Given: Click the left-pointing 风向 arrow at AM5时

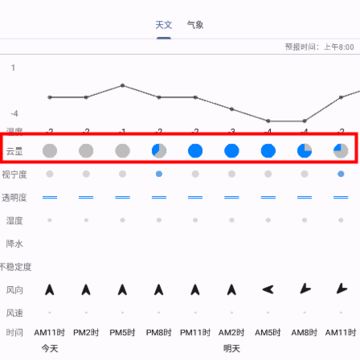Looking at the screenshot, I should point(268,290).
